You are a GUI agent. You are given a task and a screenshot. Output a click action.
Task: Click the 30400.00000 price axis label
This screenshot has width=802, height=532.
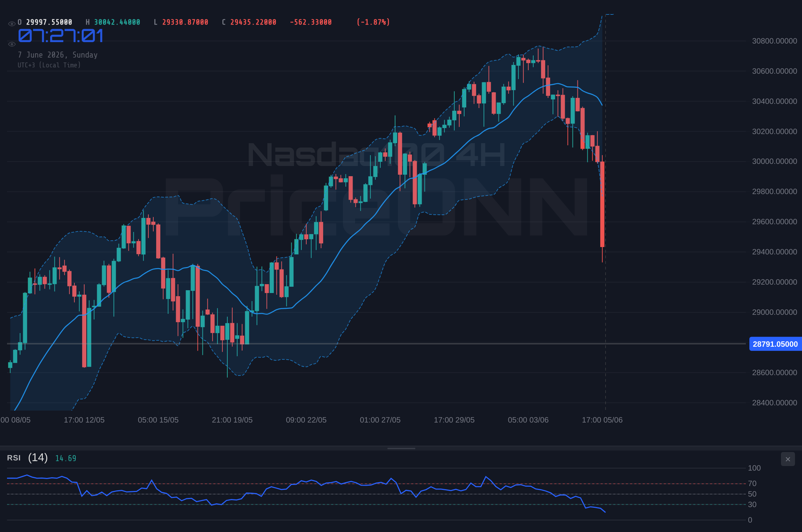point(775,101)
